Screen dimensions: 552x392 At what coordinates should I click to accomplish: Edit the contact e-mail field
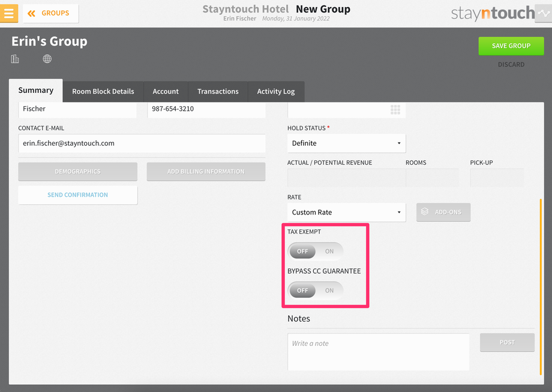pos(142,143)
